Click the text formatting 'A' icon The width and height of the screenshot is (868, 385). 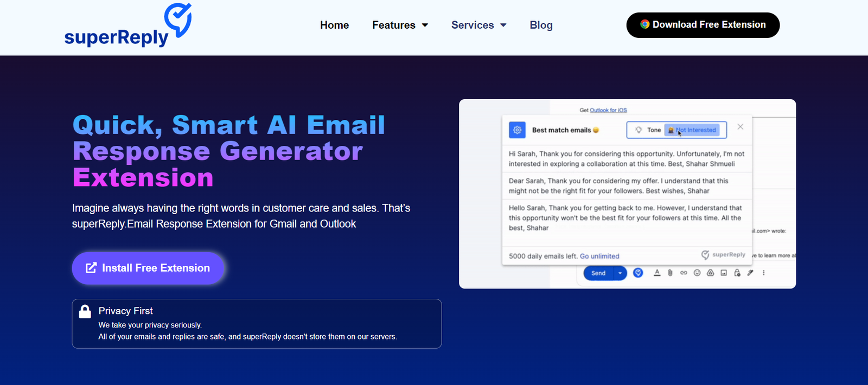click(x=657, y=273)
